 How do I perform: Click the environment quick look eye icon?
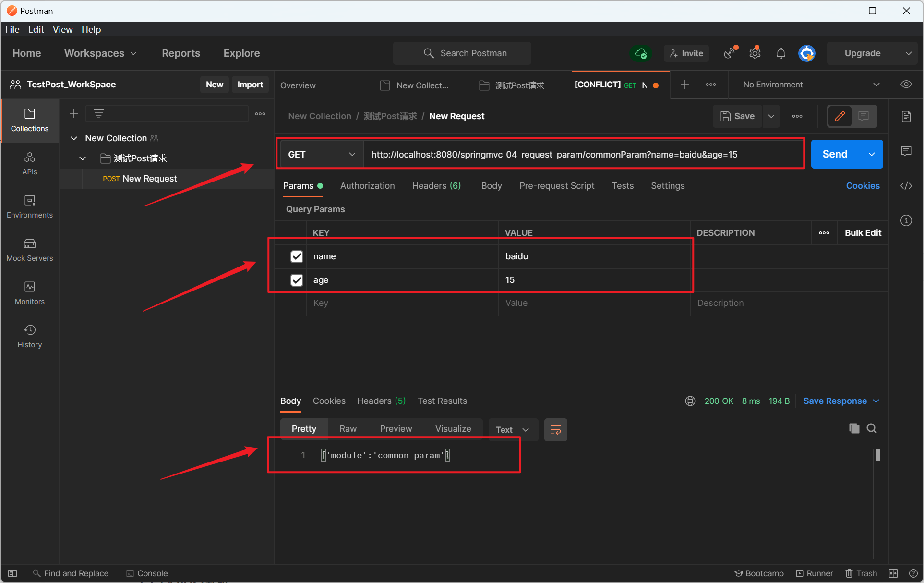coord(906,85)
